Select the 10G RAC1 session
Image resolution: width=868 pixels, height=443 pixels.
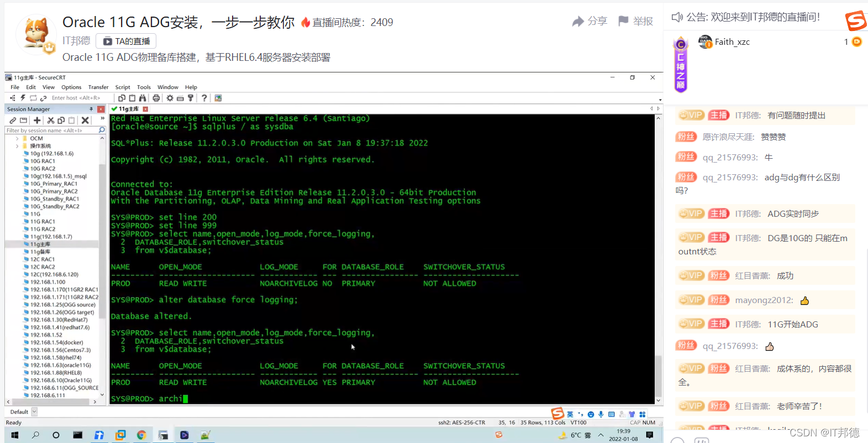pos(43,161)
